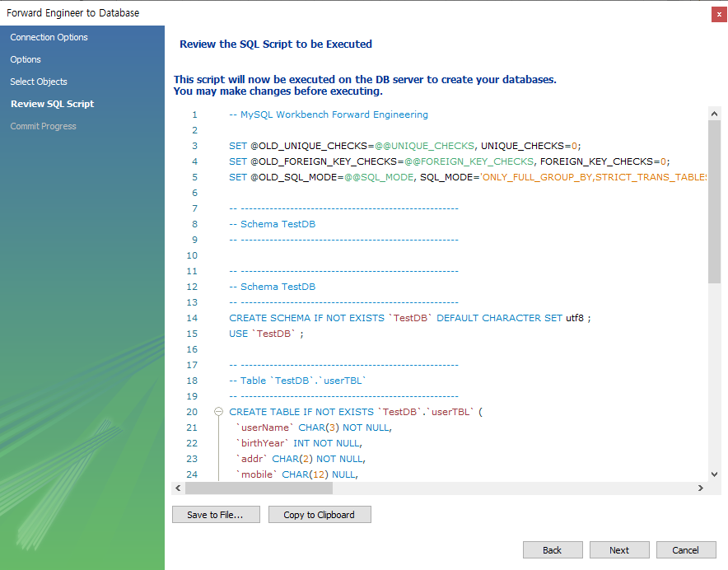Close the Forward Engineer to Database dialog
This screenshot has width=728, height=570.
[719, 14]
